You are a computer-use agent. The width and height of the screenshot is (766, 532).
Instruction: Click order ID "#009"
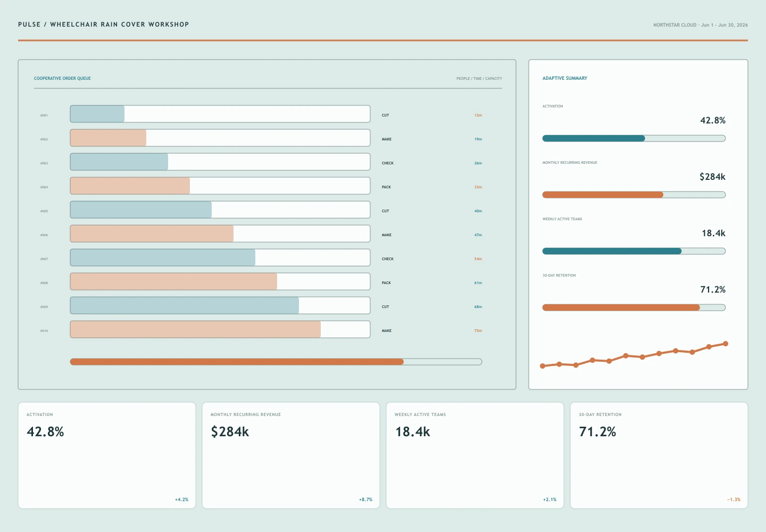[44, 307]
